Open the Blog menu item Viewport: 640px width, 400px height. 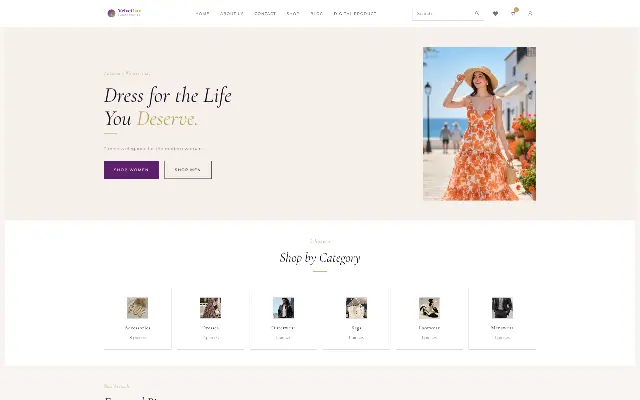(317, 13)
